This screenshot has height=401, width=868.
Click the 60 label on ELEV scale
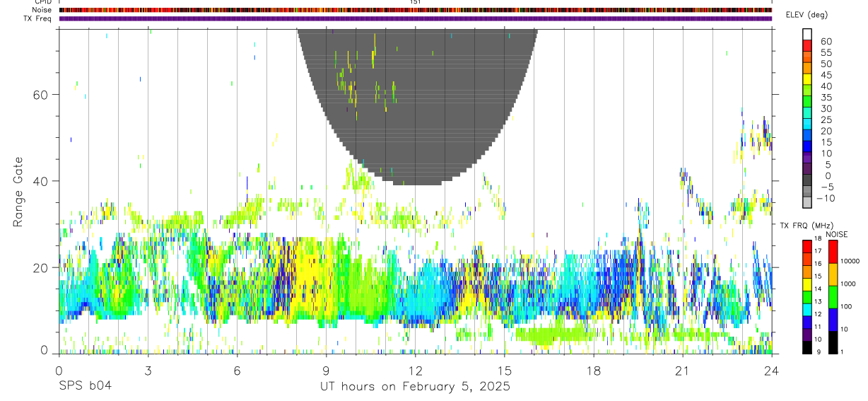click(x=826, y=41)
